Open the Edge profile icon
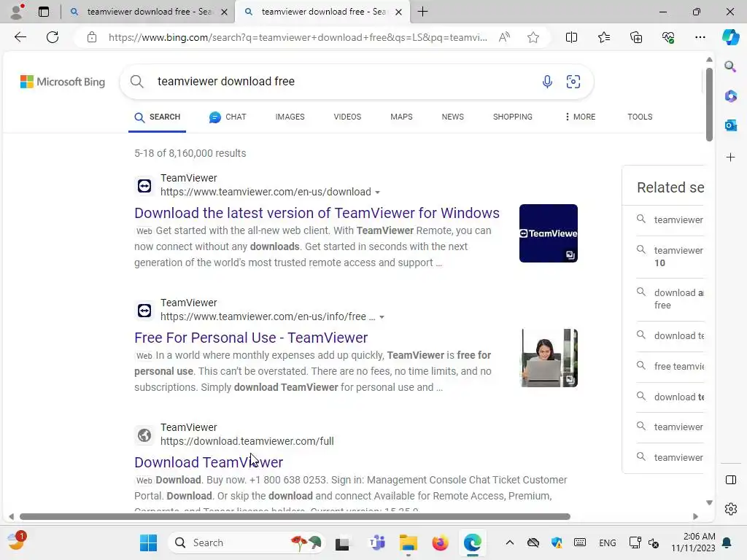747x560 pixels. click(18, 12)
